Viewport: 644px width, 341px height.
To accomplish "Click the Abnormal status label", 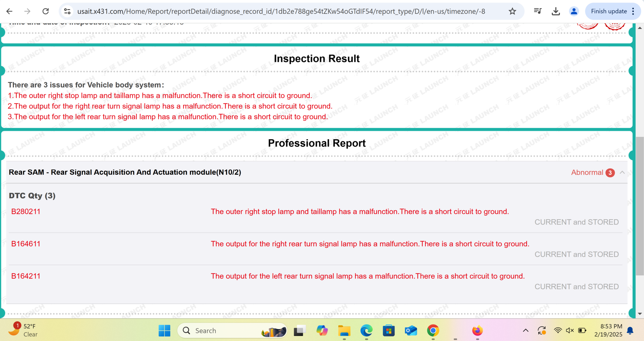I will coord(587,172).
